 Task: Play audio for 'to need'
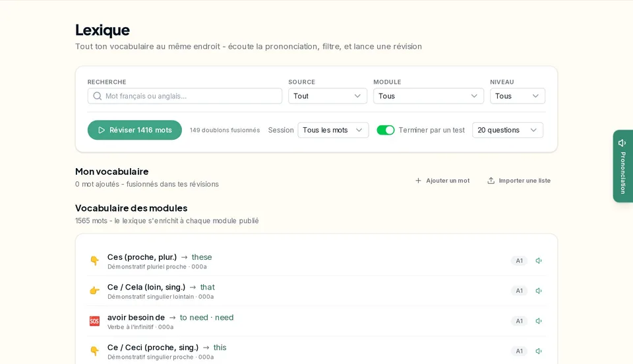pos(539,321)
